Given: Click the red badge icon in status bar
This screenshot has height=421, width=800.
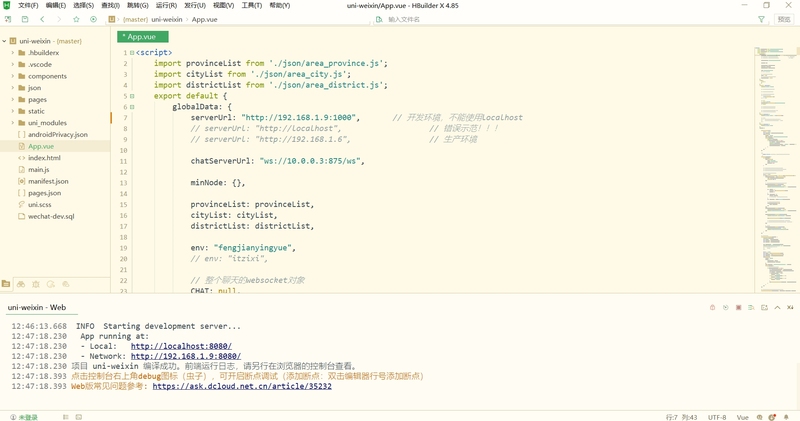Looking at the screenshot, I should [772, 417].
